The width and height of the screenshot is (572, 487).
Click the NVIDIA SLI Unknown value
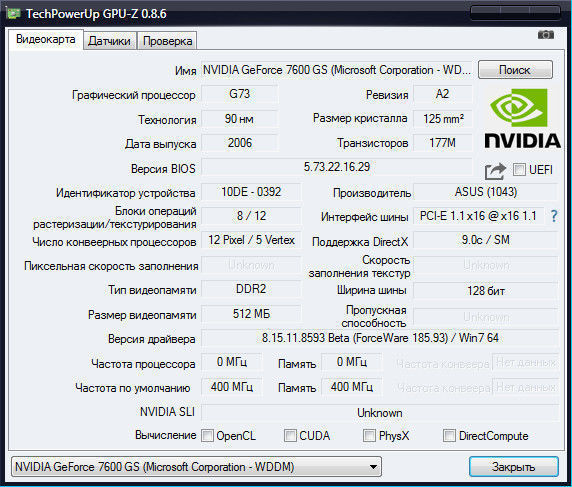(380, 413)
